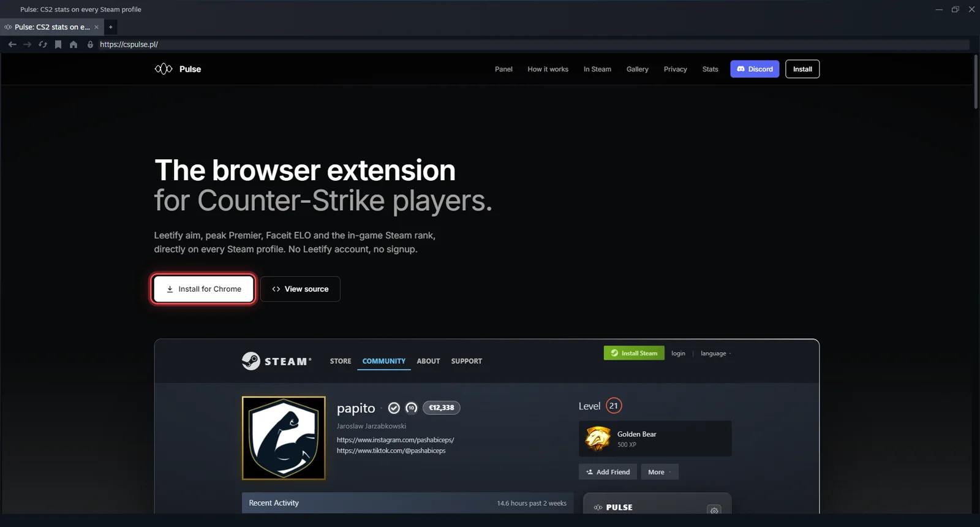980x527 pixels.
Task: Open the In Steam nav link
Action: [x=597, y=69]
